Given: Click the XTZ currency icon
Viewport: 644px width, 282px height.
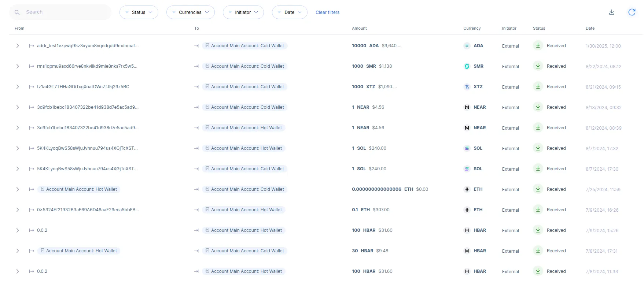Looking at the screenshot, I should (467, 87).
